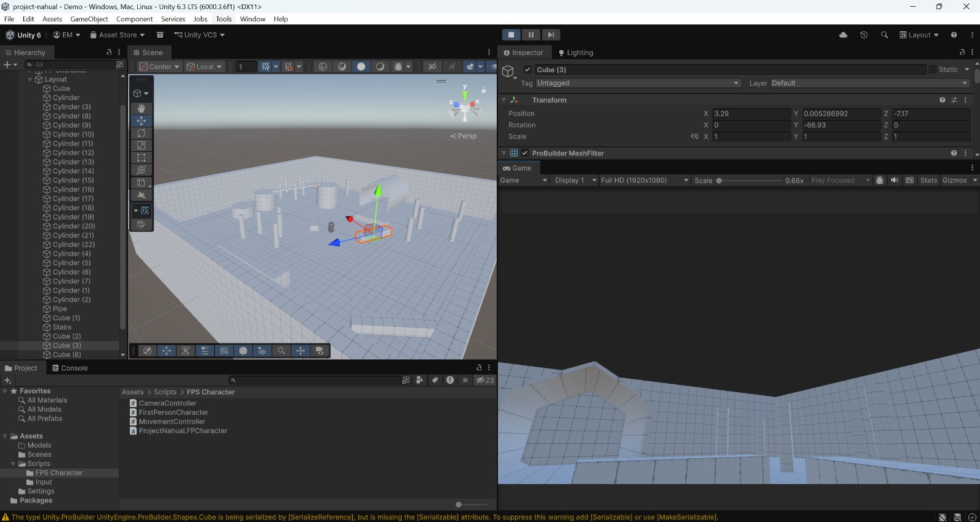Select the Scale tool in Scene toolbar
The width and height of the screenshot is (980, 522).
point(141,145)
